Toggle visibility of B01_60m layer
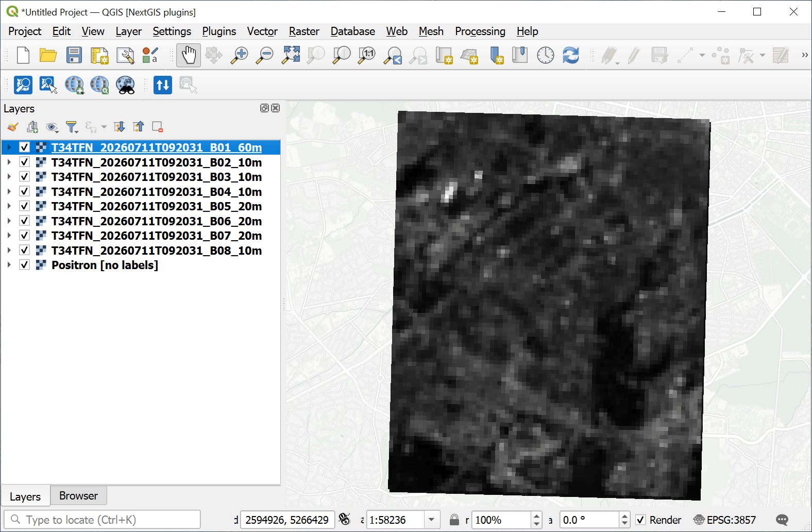Screen dimensions: 812x532 click(x=24, y=147)
